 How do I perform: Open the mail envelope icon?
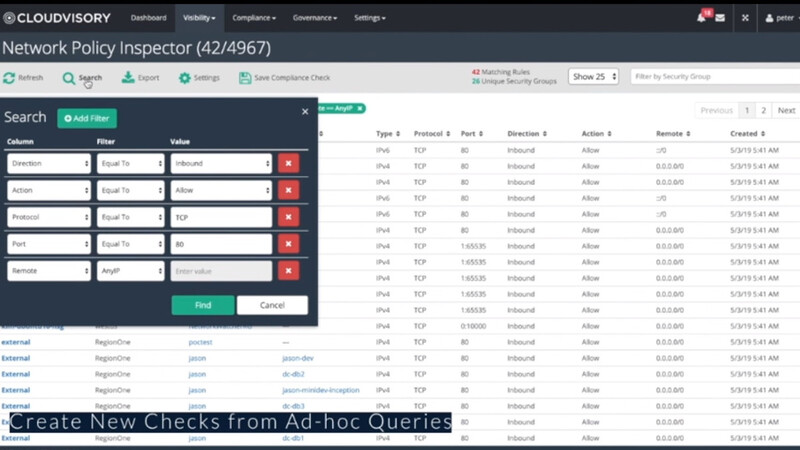[x=720, y=18]
